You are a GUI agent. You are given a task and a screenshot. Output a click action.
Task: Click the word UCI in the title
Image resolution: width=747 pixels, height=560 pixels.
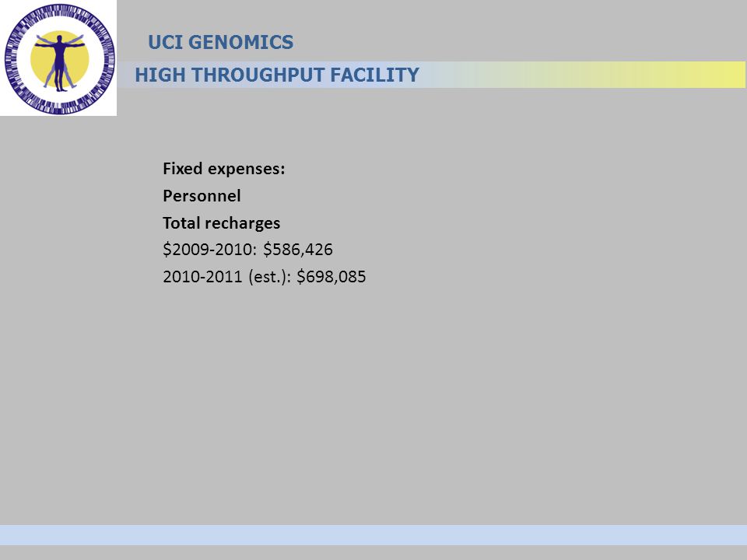[x=165, y=42]
